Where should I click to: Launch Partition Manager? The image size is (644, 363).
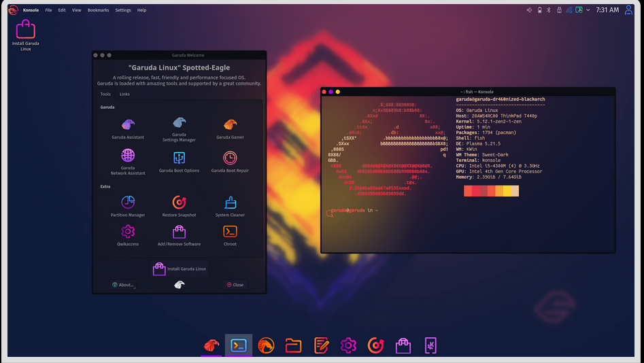point(128,206)
